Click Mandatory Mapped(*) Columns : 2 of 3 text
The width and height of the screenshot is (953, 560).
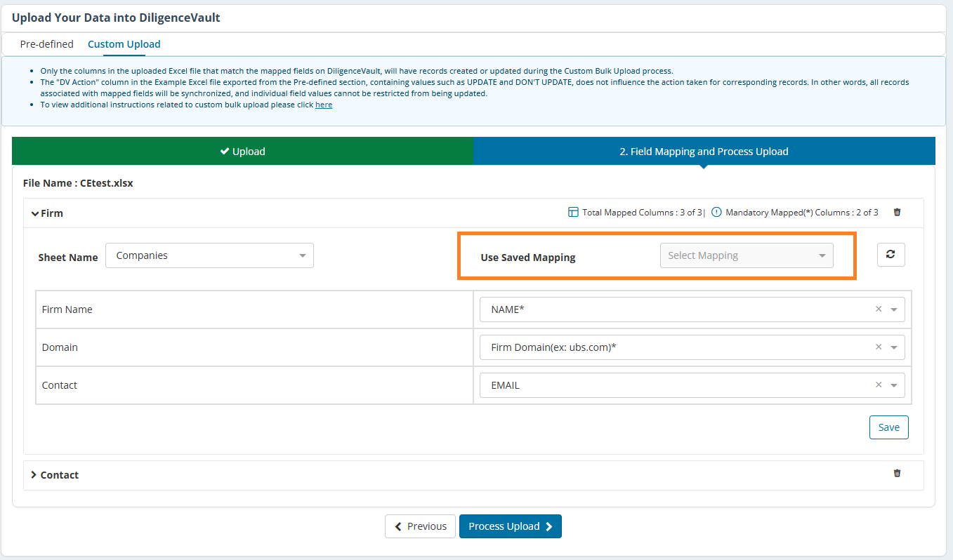[802, 212]
